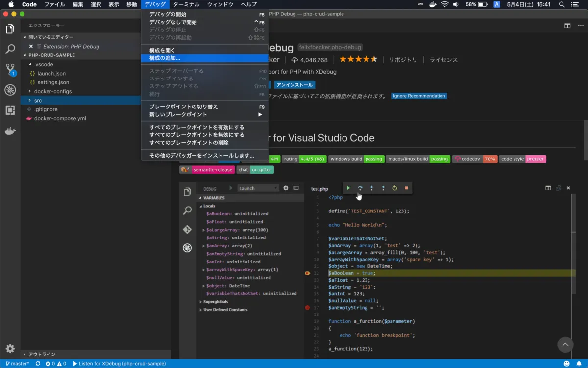
Task: Click the feedback smiley in status bar
Action: pyautogui.click(x=566, y=364)
